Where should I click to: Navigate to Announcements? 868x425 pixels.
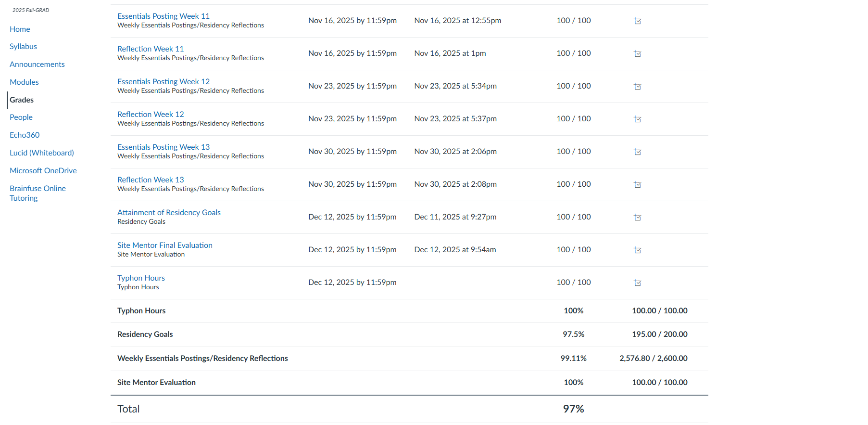pos(37,64)
